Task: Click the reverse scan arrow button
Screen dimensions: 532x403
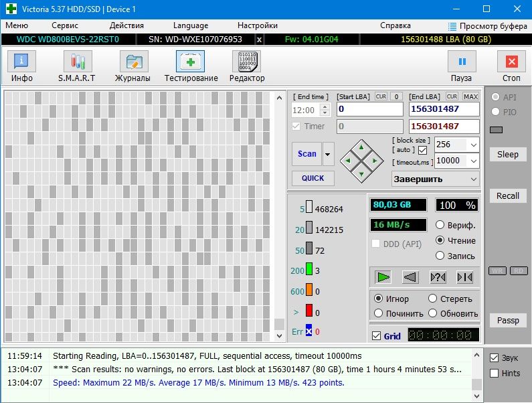Action: click(x=411, y=277)
